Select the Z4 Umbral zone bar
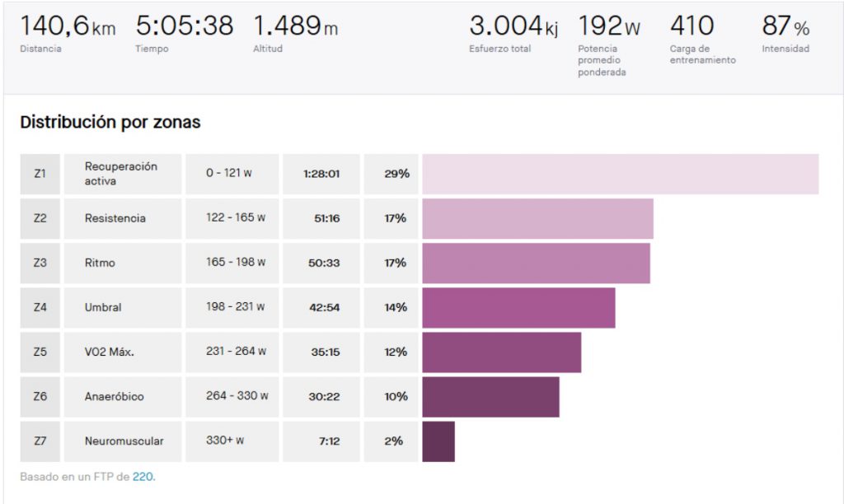 (x=518, y=307)
